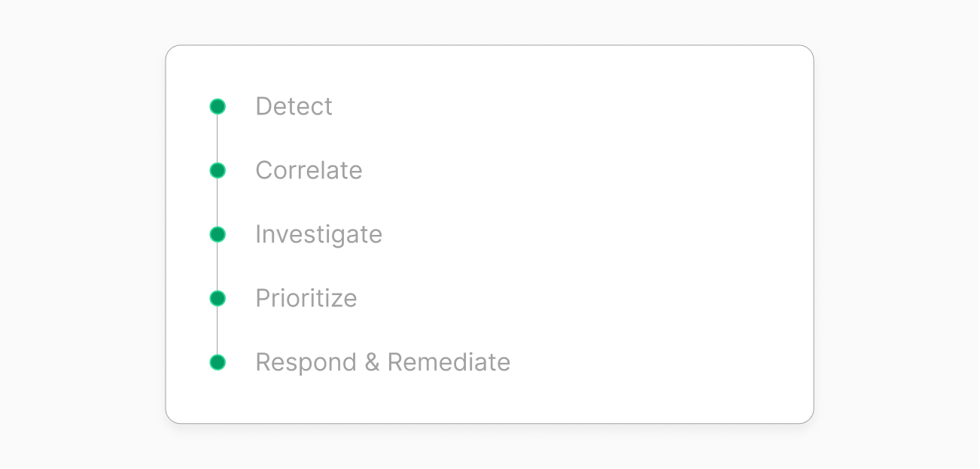Click connector line between Detect and Correlate dots
Screen dimensions: 980x469
(218, 139)
